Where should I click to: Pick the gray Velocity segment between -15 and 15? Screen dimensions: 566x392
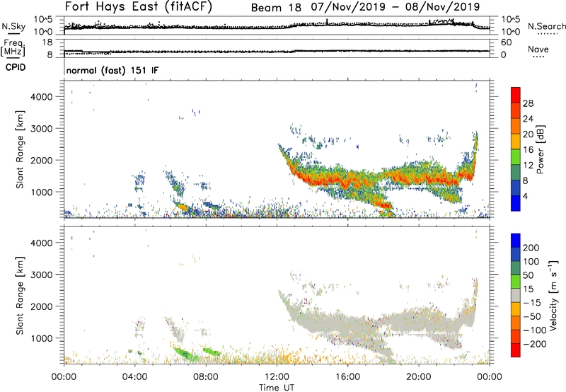tap(516, 296)
